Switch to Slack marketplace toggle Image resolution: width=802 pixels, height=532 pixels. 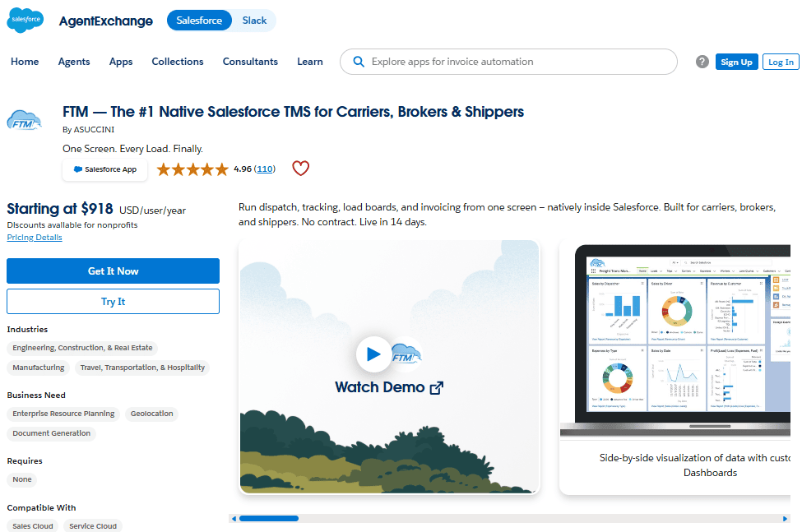pos(254,21)
